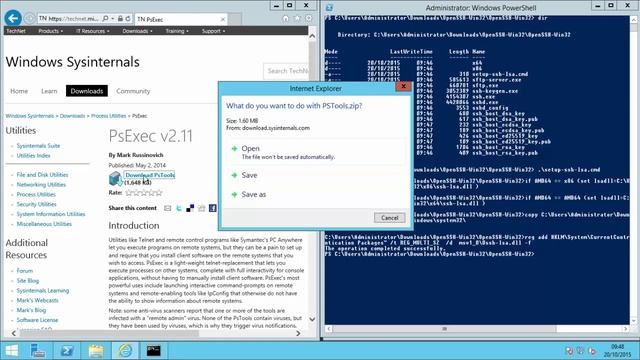640x360 pixels.
Task: Expand the Products menu
Action: coord(51,31)
